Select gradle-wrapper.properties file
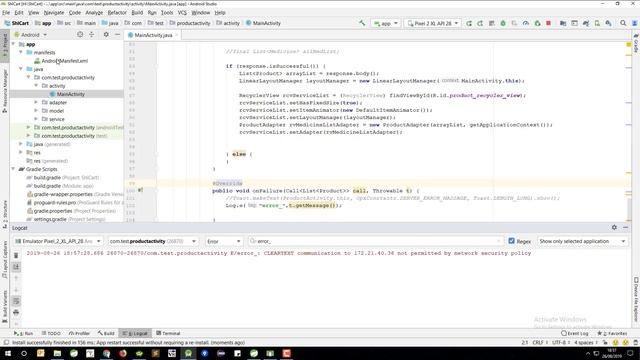 click(63, 194)
